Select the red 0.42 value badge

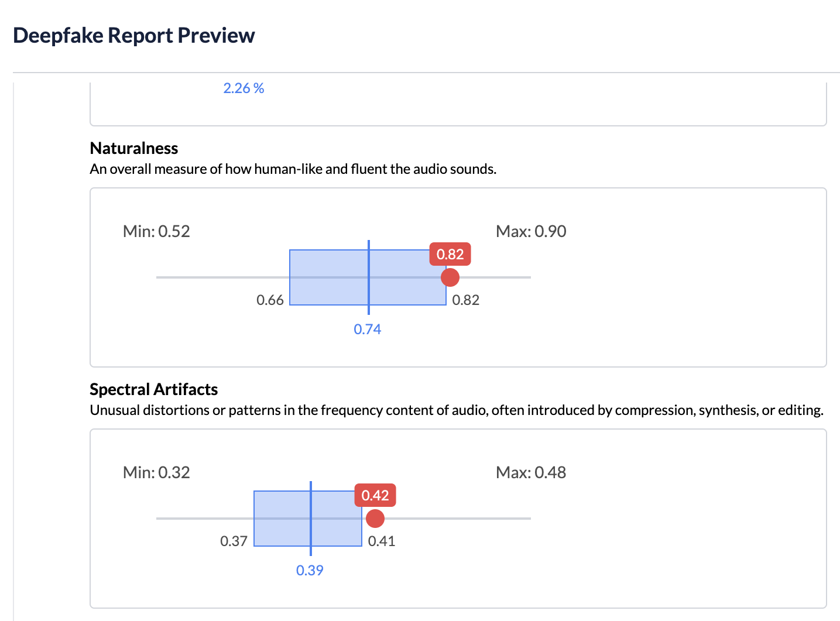click(375, 496)
